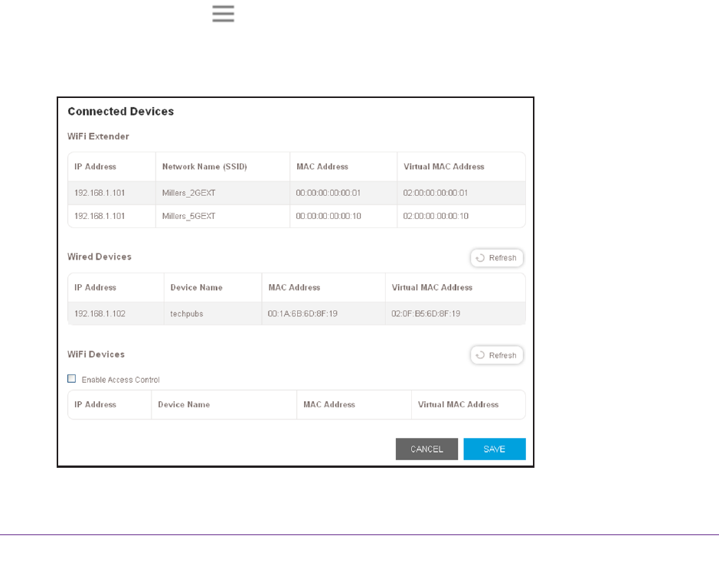The image size is (719, 588).
Task: Click Wired Devices Device Name header
Action: [x=196, y=288]
